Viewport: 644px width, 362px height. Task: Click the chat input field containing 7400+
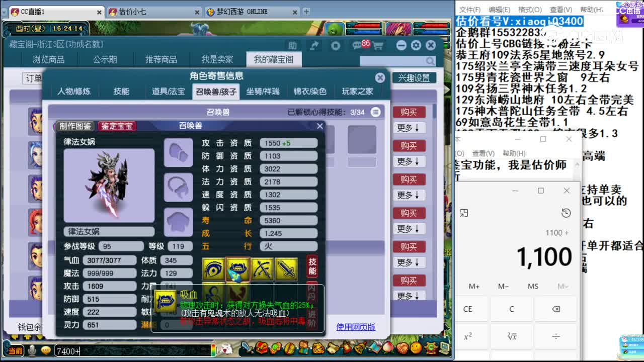(x=132, y=351)
